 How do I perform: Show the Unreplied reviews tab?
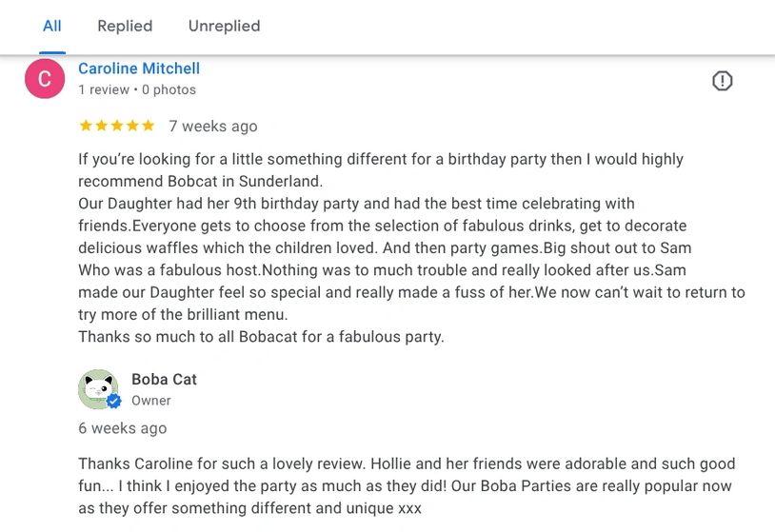point(224,26)
